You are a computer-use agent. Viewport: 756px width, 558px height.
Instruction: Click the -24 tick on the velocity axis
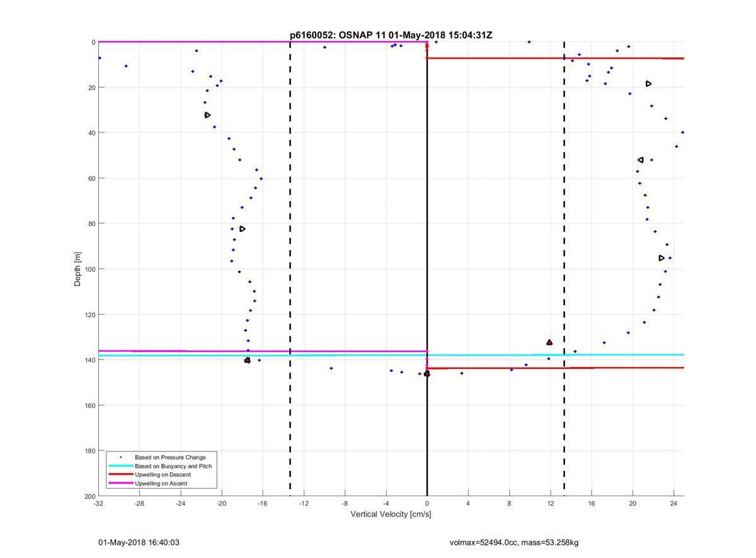click(180, 503)
